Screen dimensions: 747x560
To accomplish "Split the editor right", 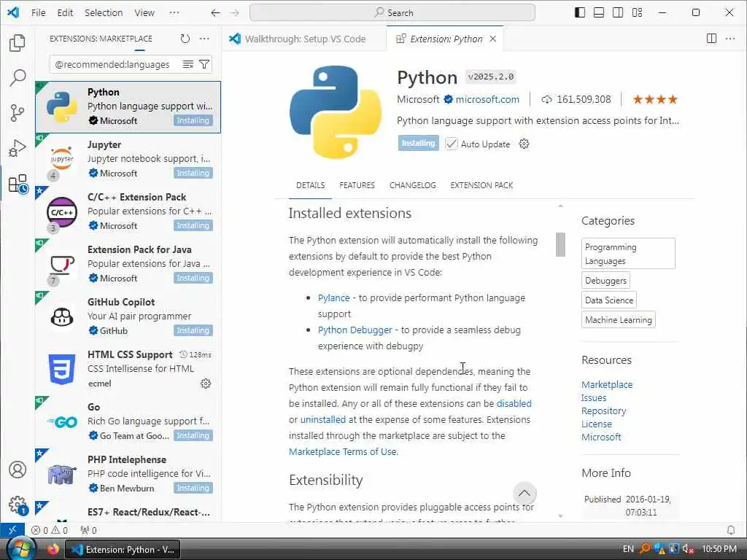I will click(x=711, y=39).
